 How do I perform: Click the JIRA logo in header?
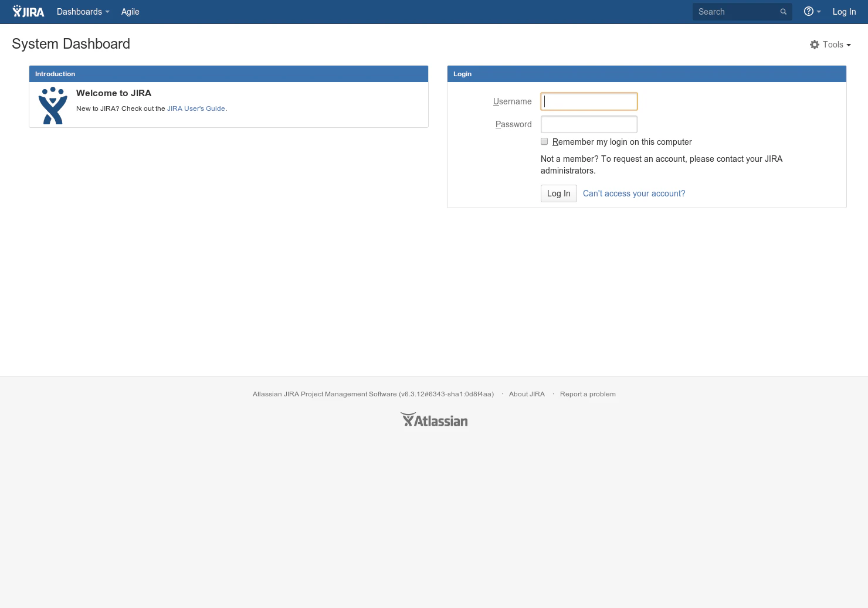pos(28,12)
